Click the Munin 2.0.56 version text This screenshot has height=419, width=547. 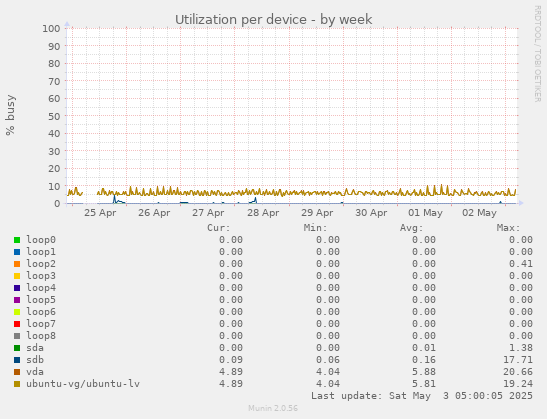[x=273, y=408]
